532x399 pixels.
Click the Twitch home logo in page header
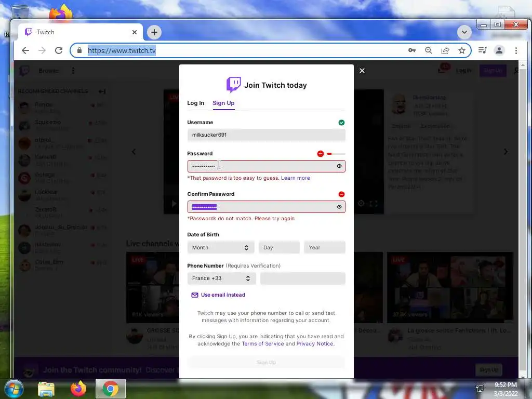point(24,71)
